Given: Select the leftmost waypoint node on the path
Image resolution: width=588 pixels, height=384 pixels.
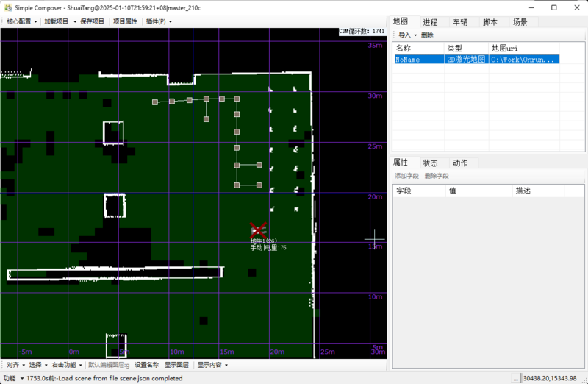Looking at the screenshot, I should pos(154,102).
